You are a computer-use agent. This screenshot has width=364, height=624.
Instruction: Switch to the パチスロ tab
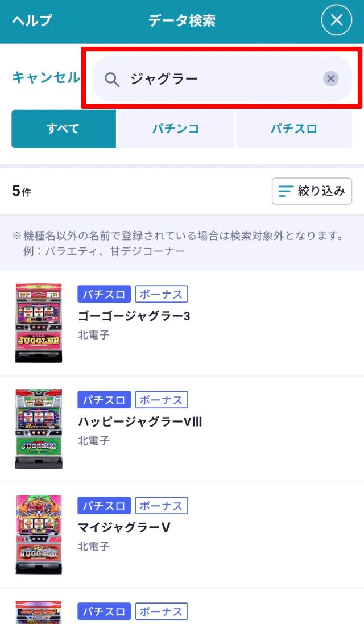(293, 129)
